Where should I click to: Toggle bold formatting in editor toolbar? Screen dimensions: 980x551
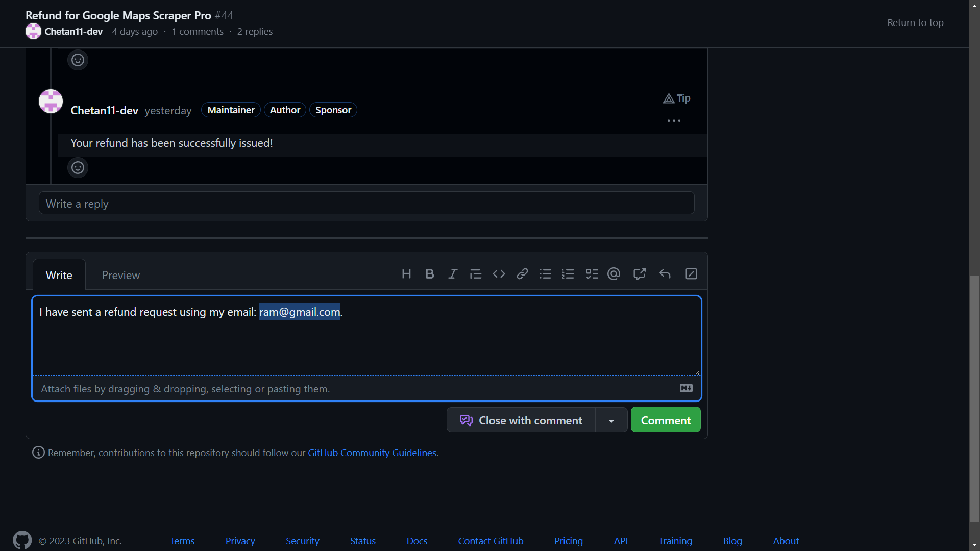tap(430, 274)
